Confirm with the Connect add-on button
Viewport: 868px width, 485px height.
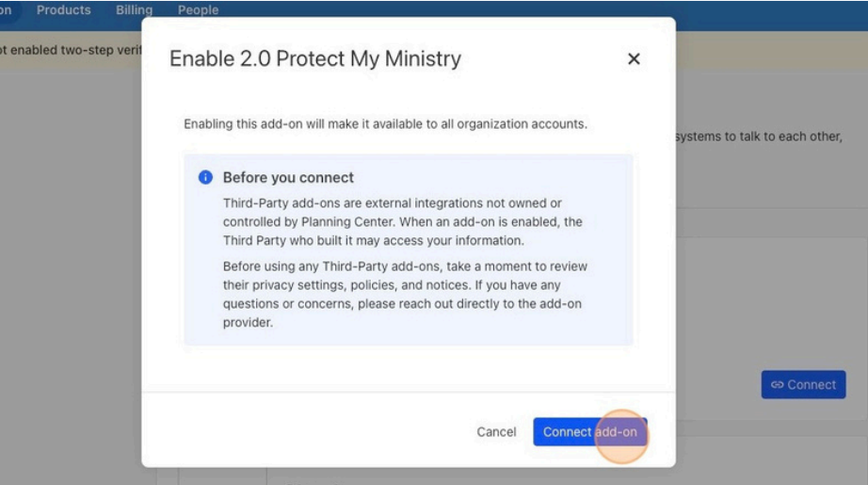coord(590,432)
